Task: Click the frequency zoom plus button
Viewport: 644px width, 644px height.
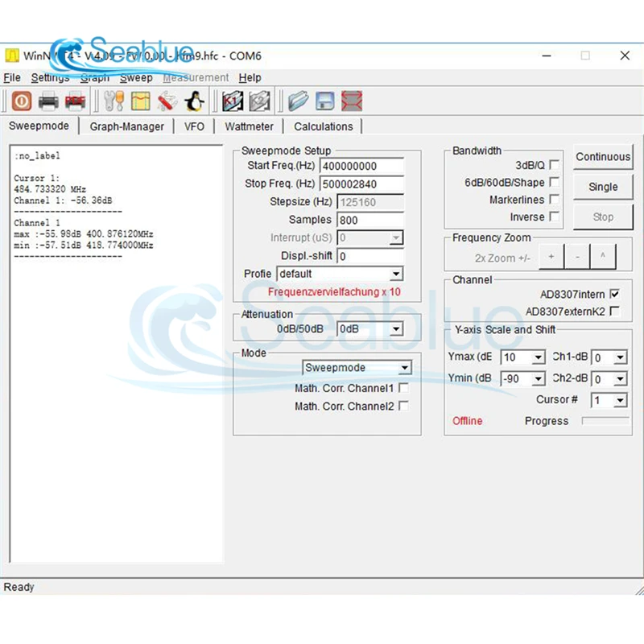Action: pyautogui.click(x=551, y=256)
